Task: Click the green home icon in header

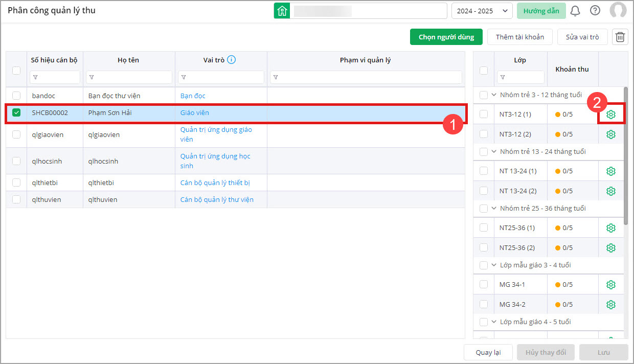Action: [282, 11]
